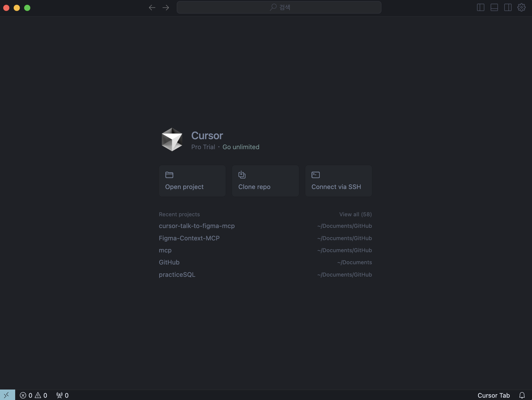This screenshot has height=400, width=532.
Task: Click the Open project button
Action: click(x=192, y=181)
